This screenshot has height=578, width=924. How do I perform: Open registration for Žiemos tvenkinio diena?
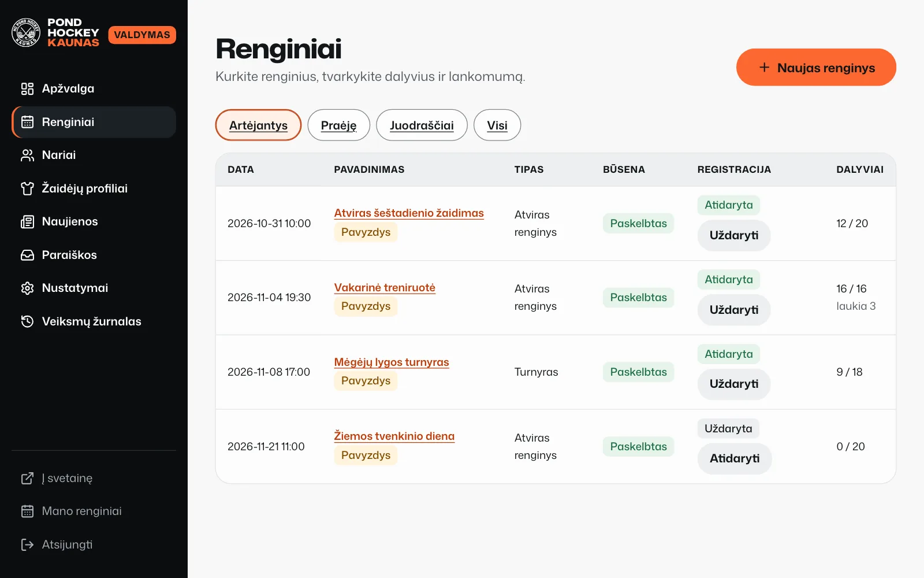click(735, 458)
